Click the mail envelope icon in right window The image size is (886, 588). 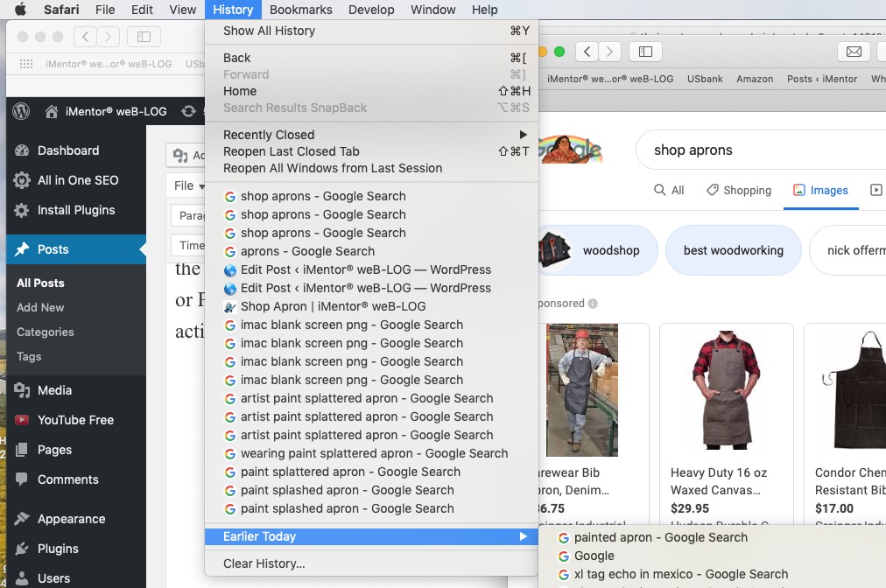[854, 52]
